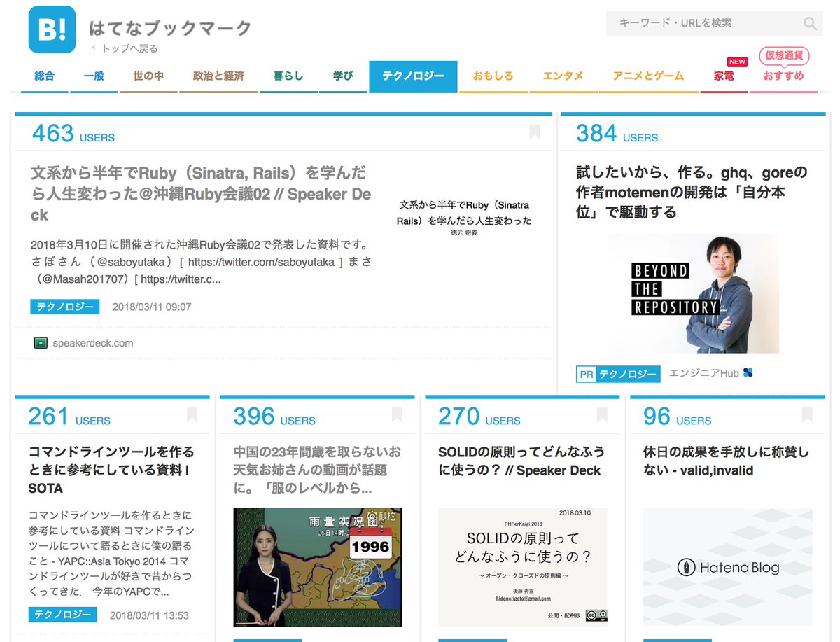The width and height of the screenshot is (840, 642).
Task: Switch to the 世の中 tab
Action: [148, 76]
